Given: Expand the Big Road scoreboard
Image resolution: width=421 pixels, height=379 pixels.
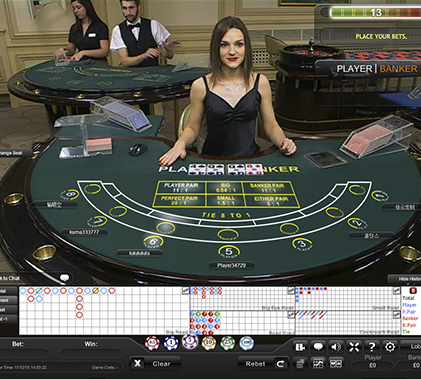Looking at the screenshot, I should (186, 290).
